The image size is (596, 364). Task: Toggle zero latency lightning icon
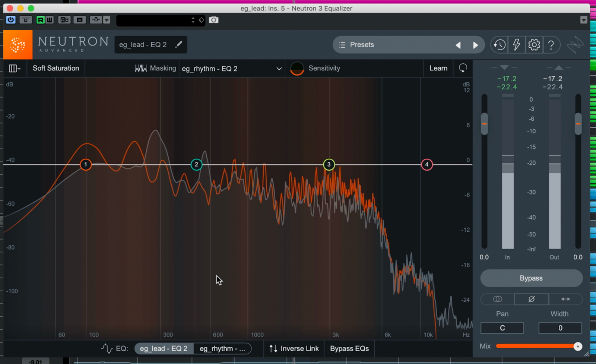[x=517, y=45]
